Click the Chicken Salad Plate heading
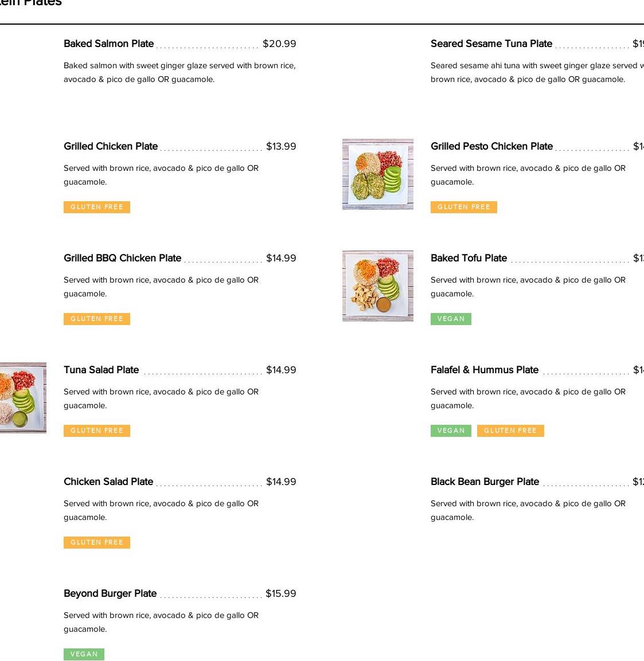The image size is (644, 661). click(x=108, y=482)
